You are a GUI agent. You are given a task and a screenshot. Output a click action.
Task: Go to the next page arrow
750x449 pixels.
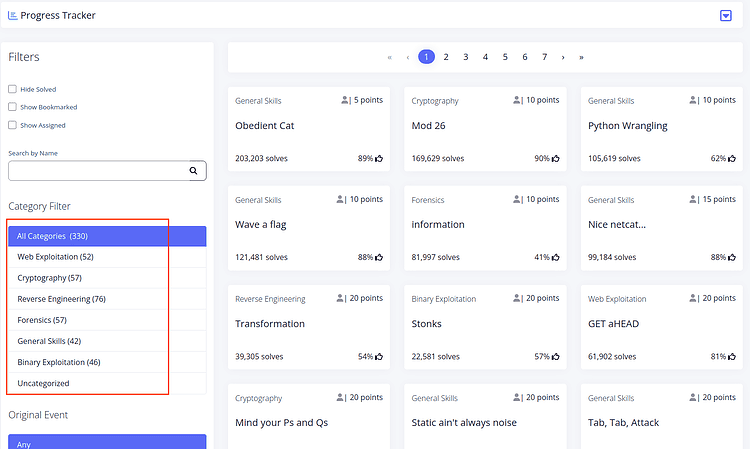[x=563, y=57]
